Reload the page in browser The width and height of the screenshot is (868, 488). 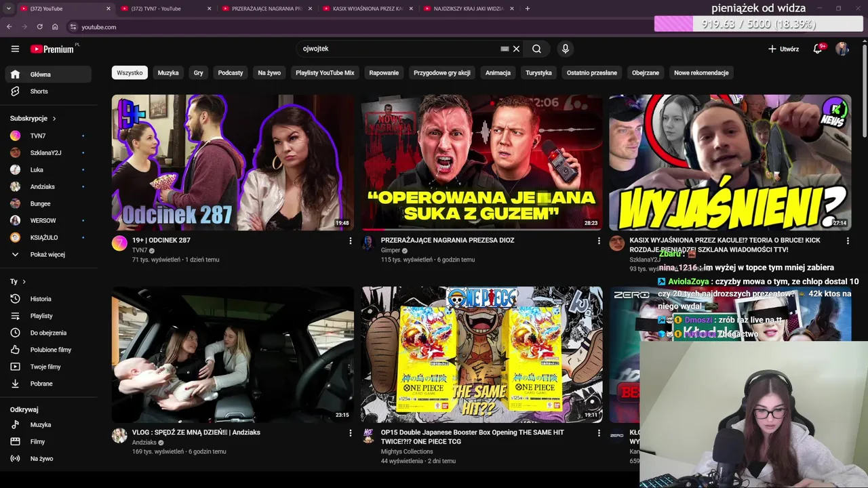[x=39, y=27]
